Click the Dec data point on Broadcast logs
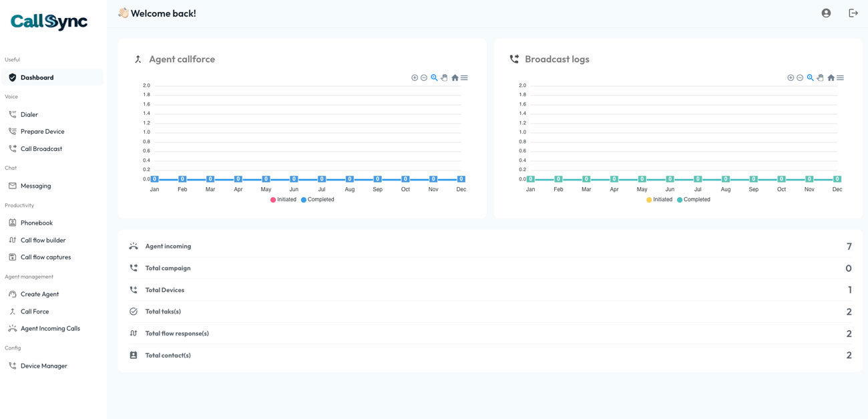 click(x=837, y=179)
